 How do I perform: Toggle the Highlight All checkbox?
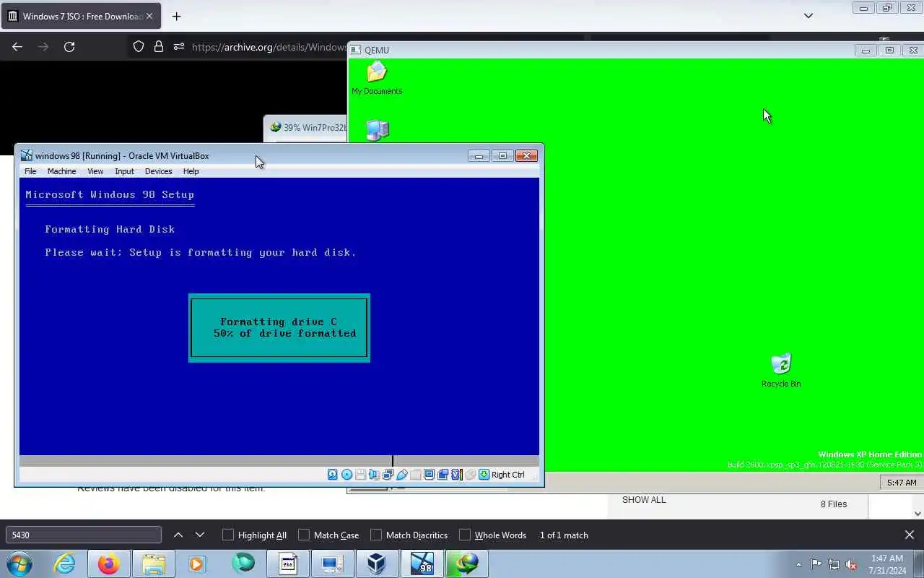228,535
